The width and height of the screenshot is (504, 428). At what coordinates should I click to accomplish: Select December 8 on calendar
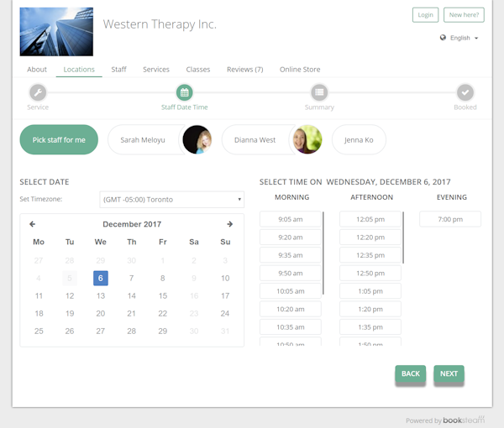163,278
